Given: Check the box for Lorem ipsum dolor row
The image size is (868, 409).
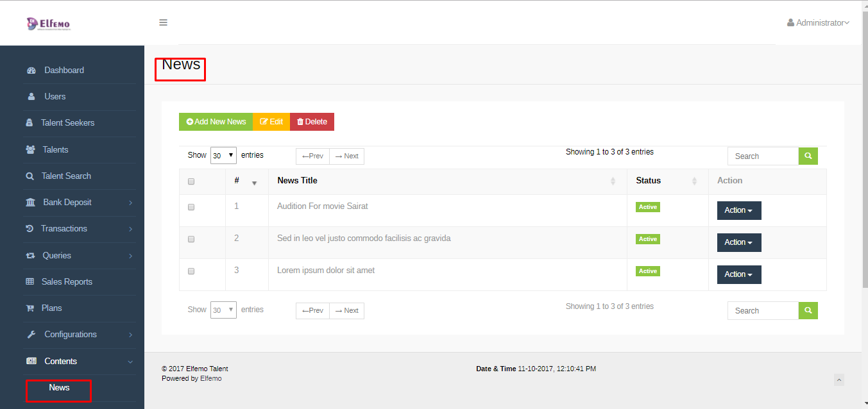Looking at the screenshot, I should coord(191,271).
